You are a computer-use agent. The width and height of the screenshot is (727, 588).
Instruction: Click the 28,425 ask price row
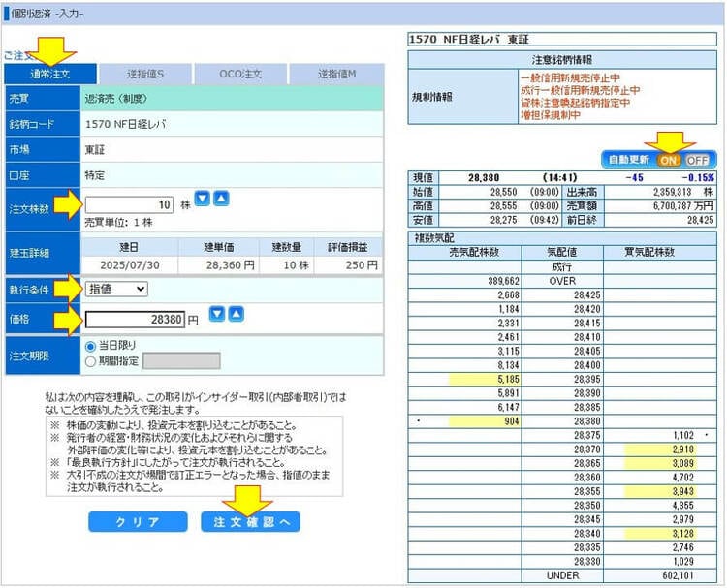point(562,295)
